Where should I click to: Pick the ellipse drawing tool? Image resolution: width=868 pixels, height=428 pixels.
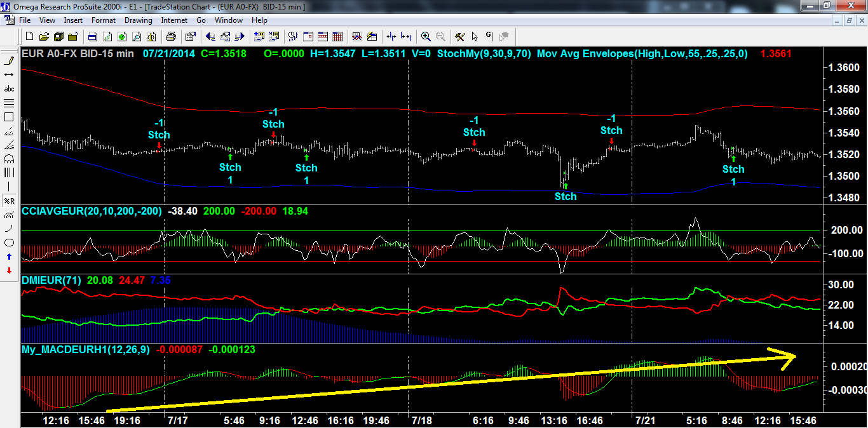[9, 243]
